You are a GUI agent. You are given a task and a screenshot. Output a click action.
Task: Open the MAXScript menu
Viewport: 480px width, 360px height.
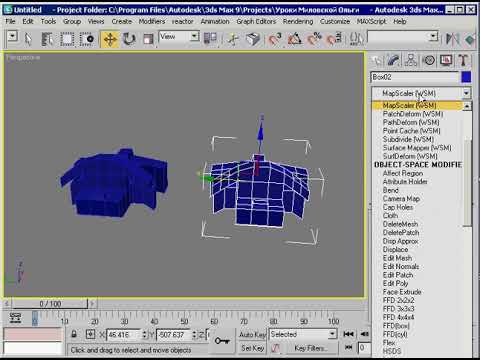[x=371, y=22]
